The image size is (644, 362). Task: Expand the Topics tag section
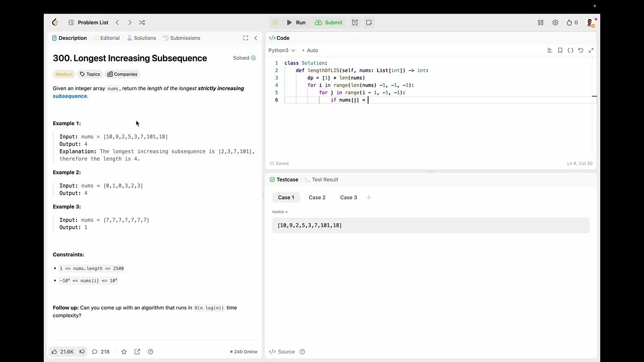(x=90, y=74)
